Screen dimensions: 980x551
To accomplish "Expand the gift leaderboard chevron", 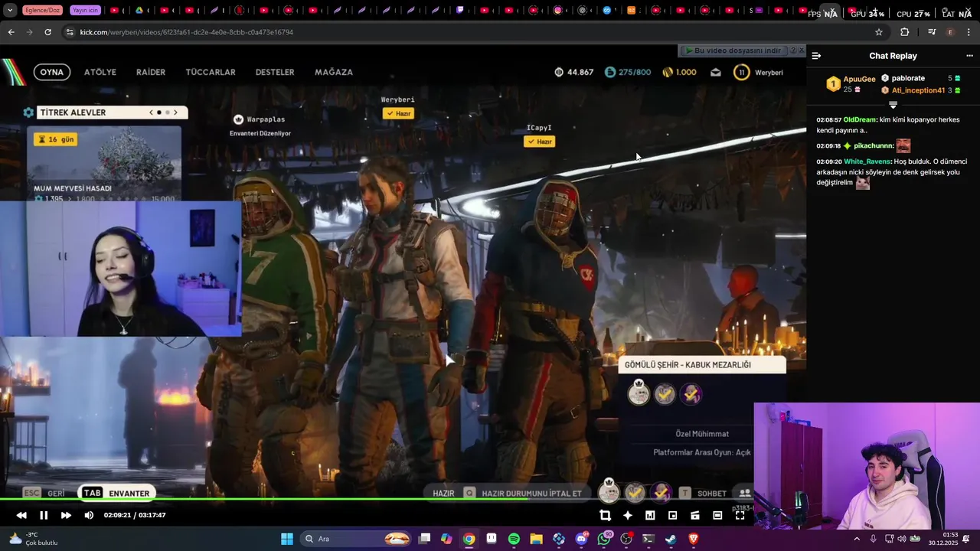I will click(x=893, y=105).
